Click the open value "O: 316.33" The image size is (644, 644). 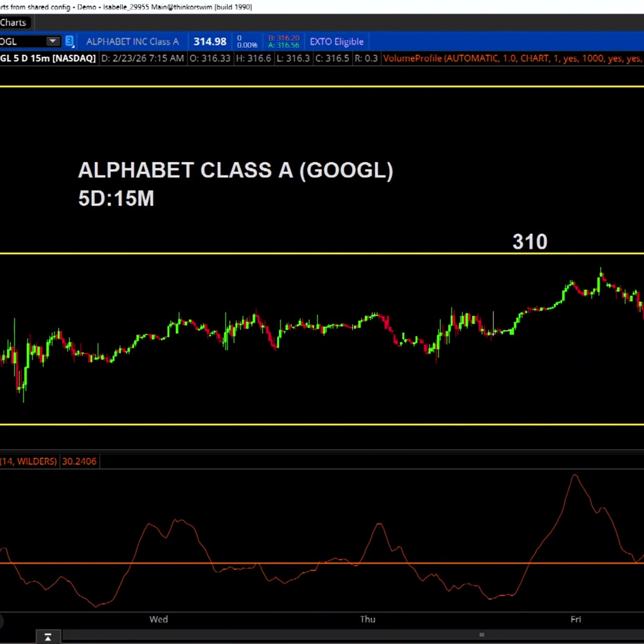point(210,58)
